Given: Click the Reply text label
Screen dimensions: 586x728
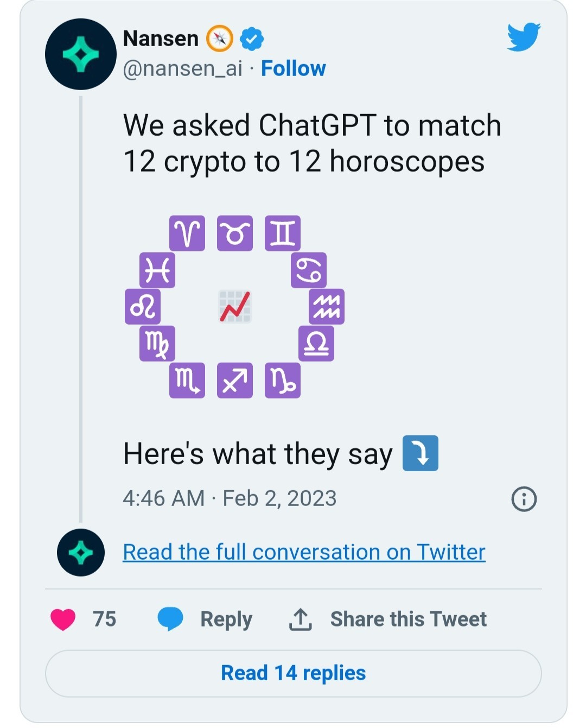Looking at the screenshot, I should click(x=226, y=619).
